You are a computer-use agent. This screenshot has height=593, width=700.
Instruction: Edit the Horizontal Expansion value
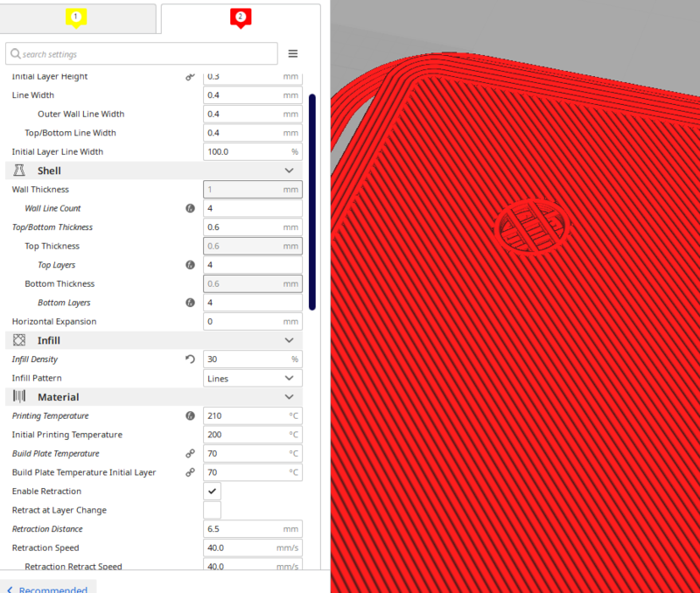click(x=253, y=321)
